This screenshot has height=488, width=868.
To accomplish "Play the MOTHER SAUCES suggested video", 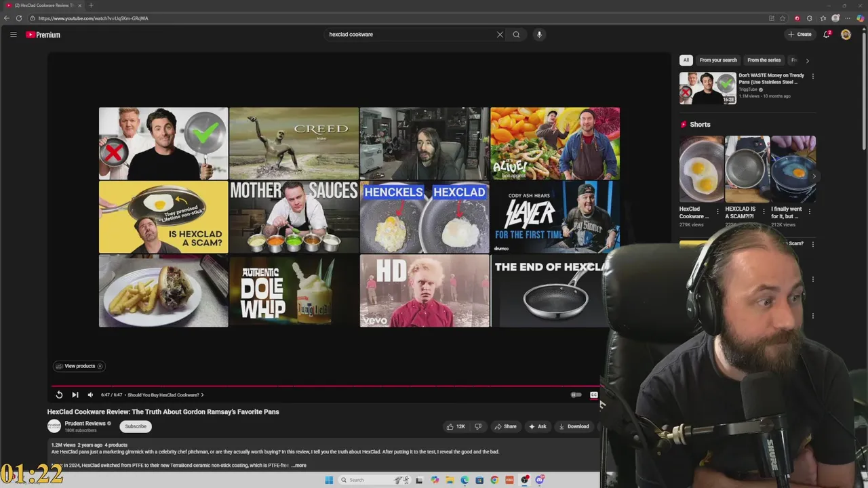I will [x=294, y=217].
